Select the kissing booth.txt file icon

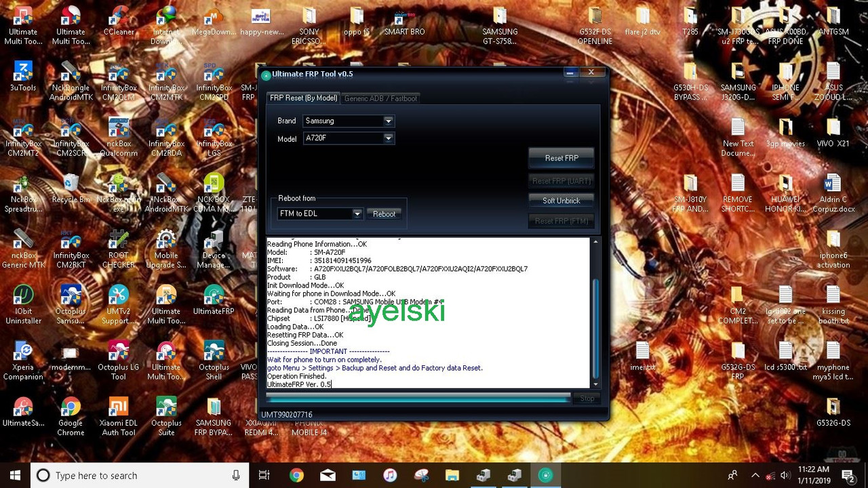(x=833, y=305)
